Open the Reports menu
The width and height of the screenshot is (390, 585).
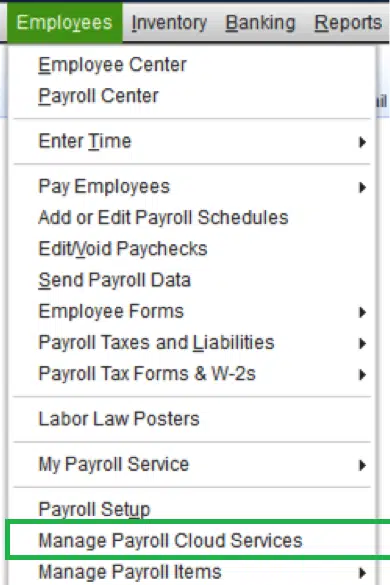pos(348,23)
